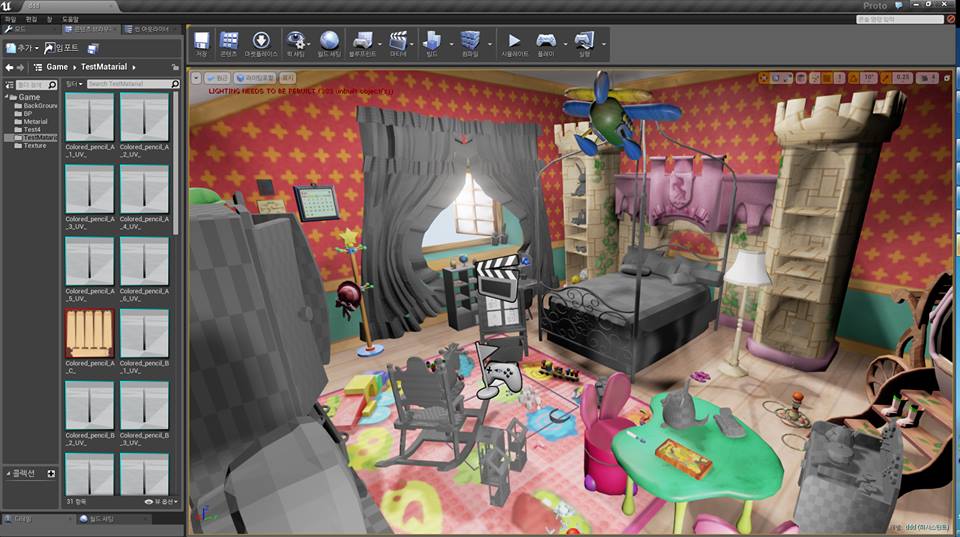Open the Blueprints dropdown arrow

(x=380, y=44)
